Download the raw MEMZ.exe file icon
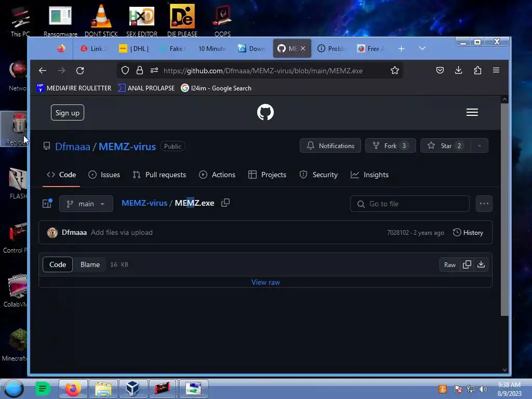This screenshot has height=399, width=532. pyautogui.click(x=481, y=264)
